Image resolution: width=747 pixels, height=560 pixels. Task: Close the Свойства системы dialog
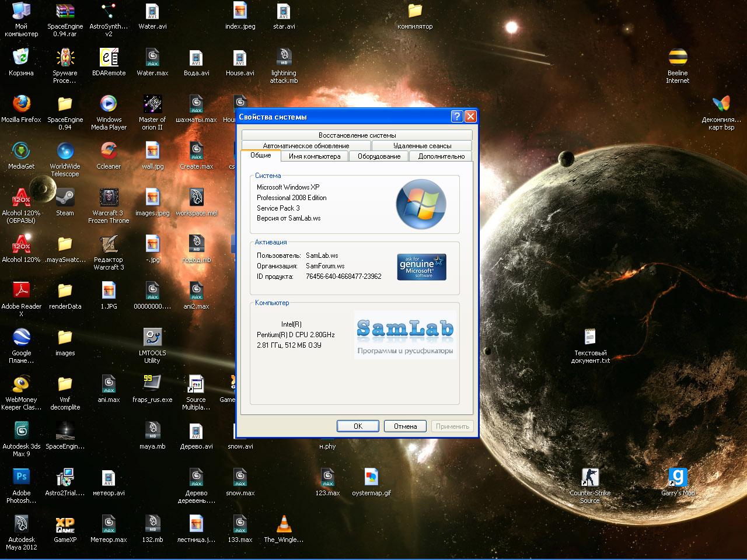[x=470, y=116]
